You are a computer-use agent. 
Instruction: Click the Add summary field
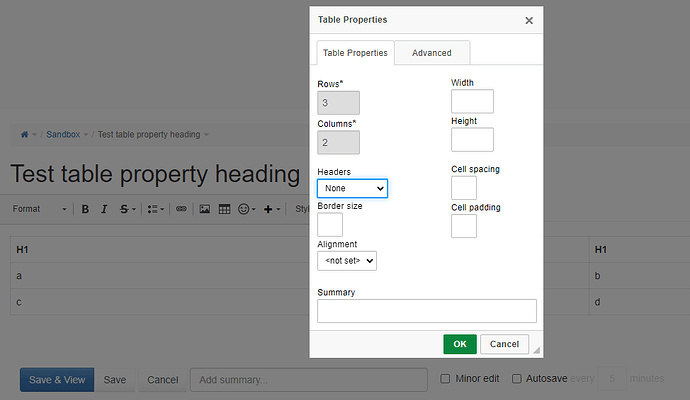[309, 380]
